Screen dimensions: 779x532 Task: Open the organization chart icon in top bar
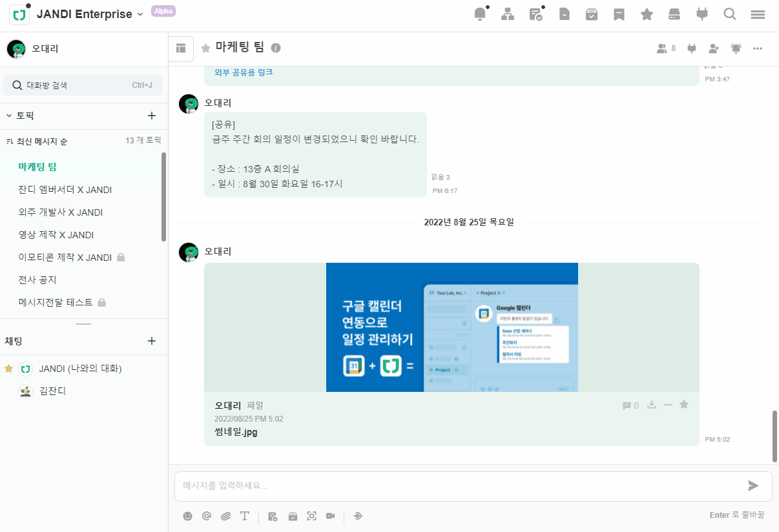tap(508, 14)
